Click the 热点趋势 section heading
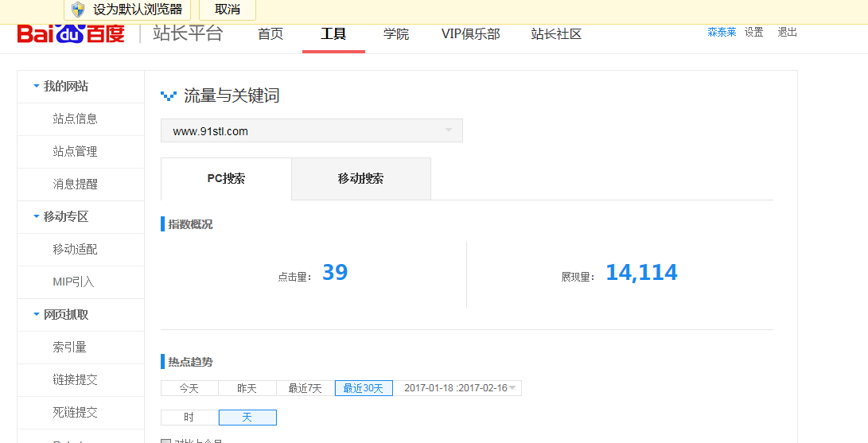 coord(190,362)
